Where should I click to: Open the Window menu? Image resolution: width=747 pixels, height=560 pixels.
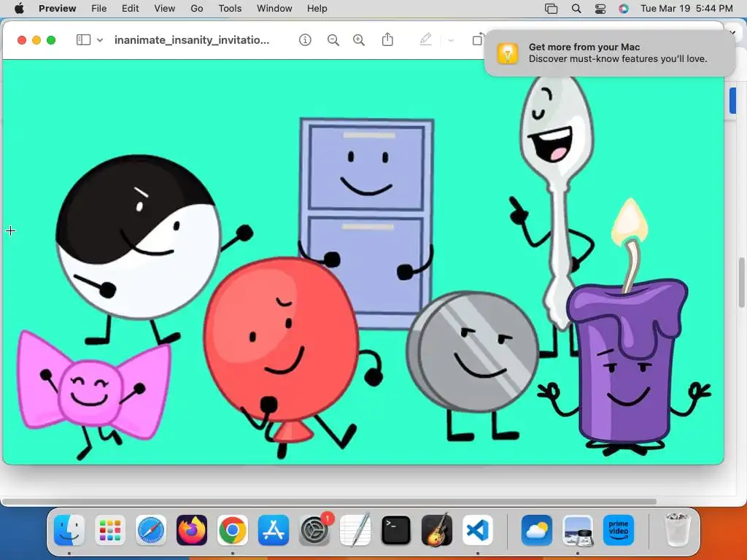coord(274,9)
